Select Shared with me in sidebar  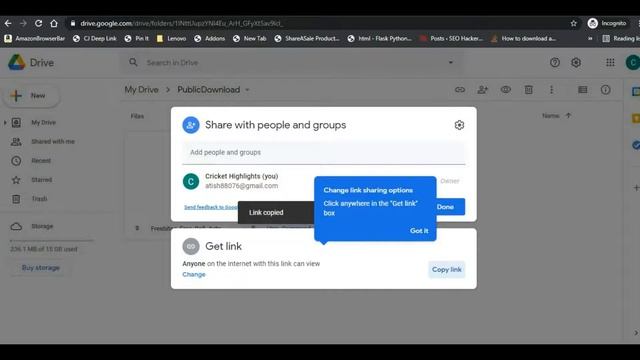coord(53,142)
